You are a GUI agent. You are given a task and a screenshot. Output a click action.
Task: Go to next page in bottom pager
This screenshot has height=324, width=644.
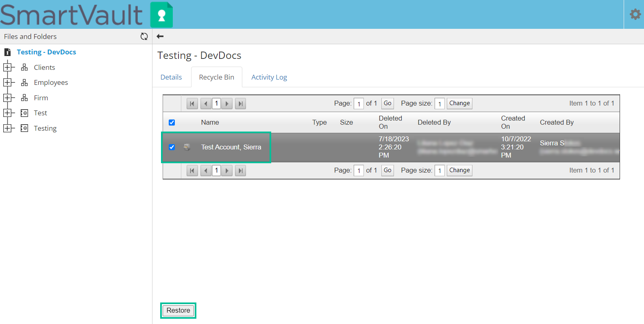227,171
